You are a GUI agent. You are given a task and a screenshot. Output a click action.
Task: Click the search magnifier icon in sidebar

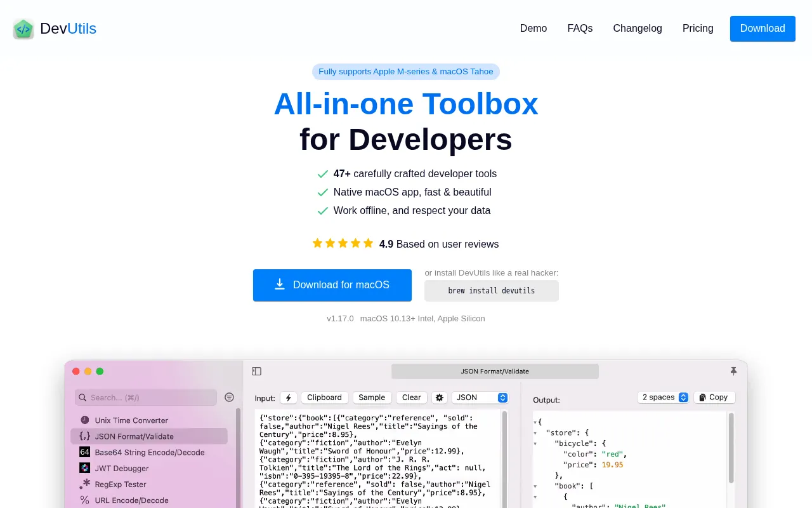(82, 398)
